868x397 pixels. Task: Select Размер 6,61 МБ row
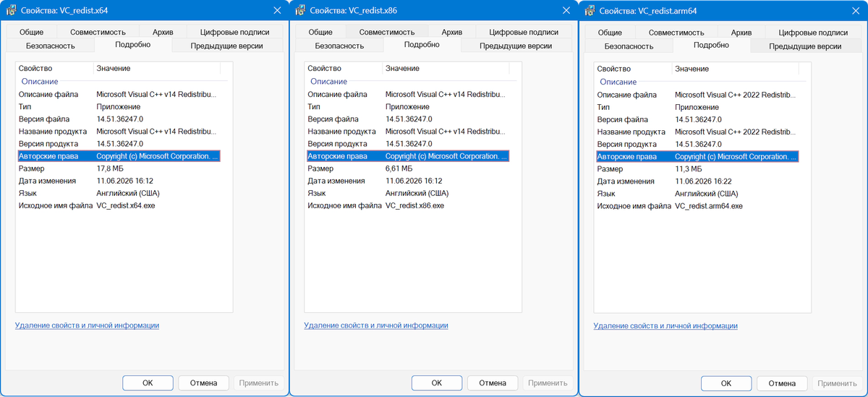pyautogui.click(x=407, y=168)
